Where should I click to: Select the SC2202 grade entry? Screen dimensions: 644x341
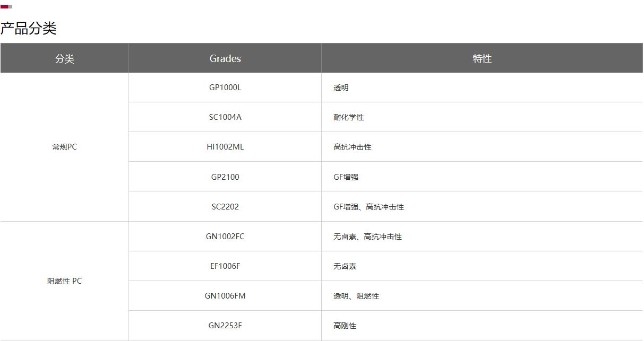pos(225,207)
